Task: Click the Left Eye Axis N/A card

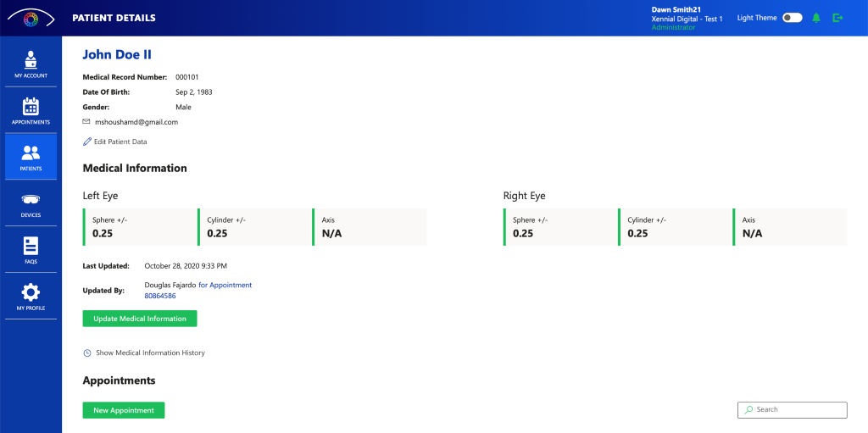Action: (369, 227)
